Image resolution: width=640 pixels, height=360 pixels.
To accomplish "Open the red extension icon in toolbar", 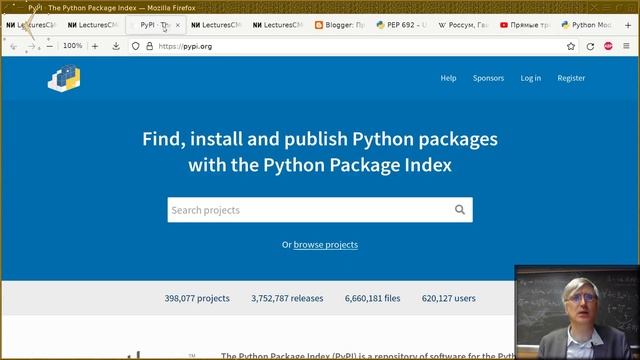I will pyautogui.click(x=608, y=46).
